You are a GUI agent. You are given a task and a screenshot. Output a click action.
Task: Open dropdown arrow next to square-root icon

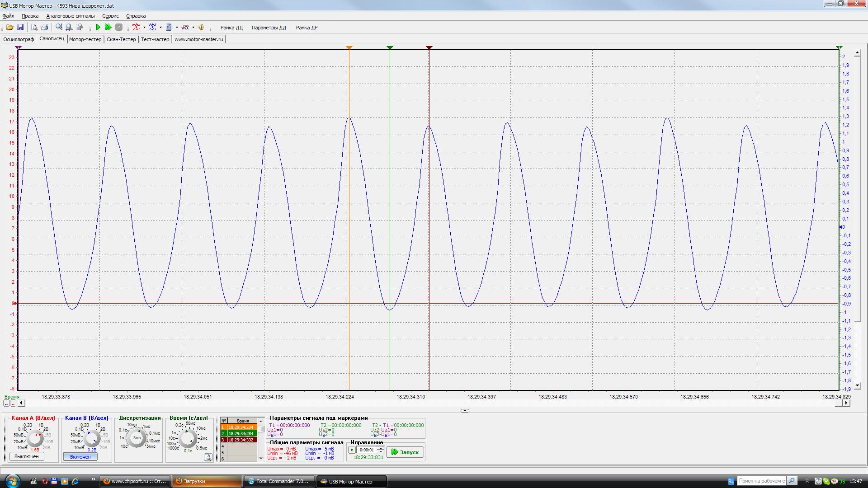pyautogui.click(x=193, y=28)
